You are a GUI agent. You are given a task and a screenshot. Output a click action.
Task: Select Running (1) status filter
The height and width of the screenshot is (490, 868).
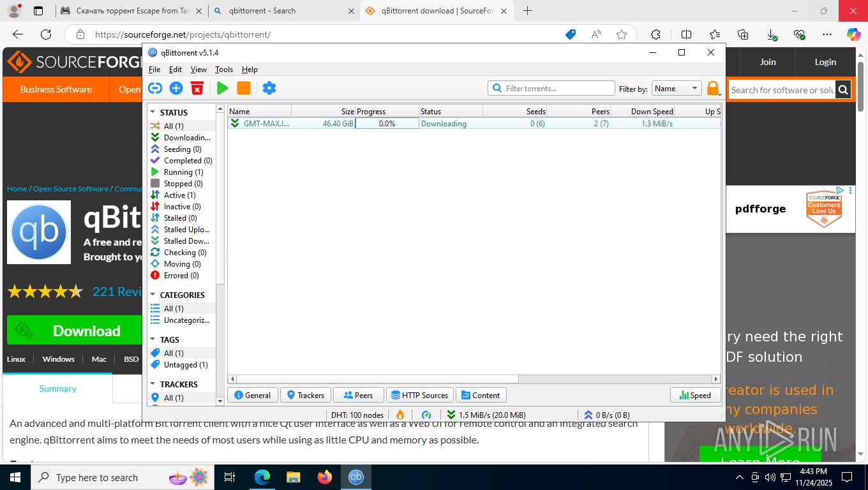point(181,172)
